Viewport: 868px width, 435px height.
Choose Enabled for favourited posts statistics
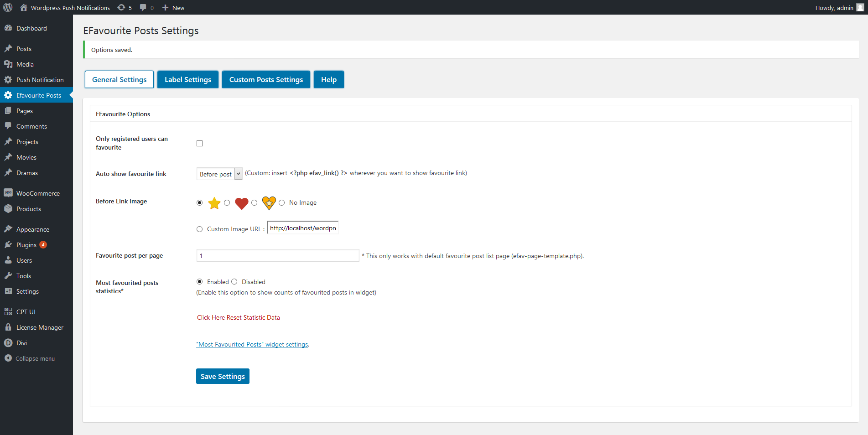[x=199, y=281]
